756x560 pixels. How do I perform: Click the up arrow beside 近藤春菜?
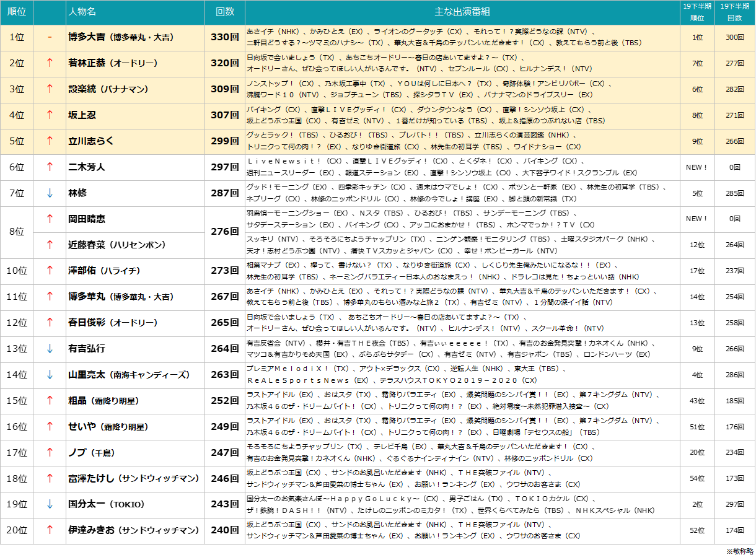click(x=50, y=245)
